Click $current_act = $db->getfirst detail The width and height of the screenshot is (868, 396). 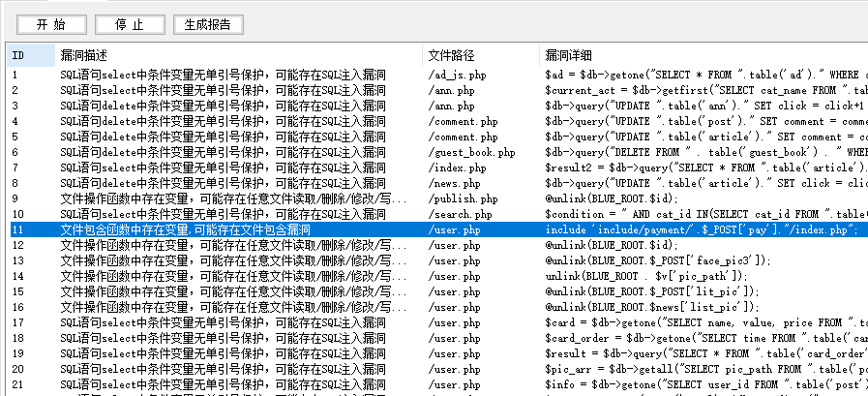(706, 90)
